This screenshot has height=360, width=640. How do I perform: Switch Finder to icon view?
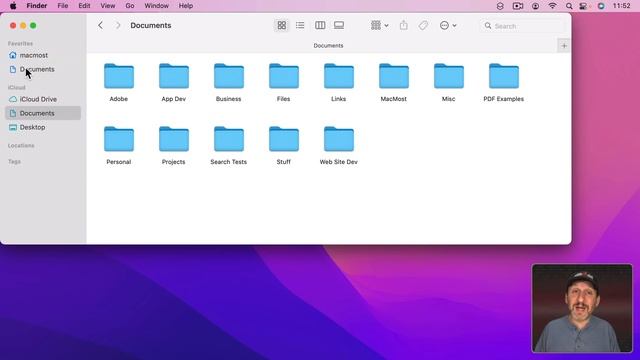[x=282, y=25]
